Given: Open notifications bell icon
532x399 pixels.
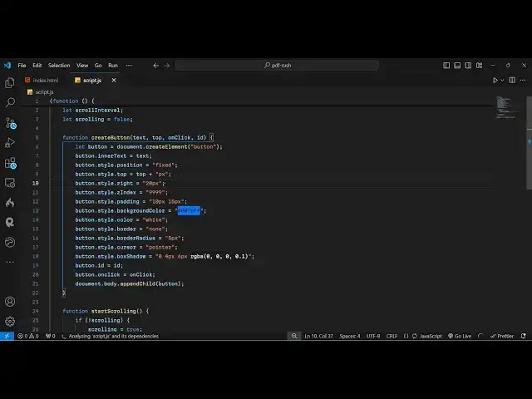Looking at the screenshot, I should click(x=524, y=336).
